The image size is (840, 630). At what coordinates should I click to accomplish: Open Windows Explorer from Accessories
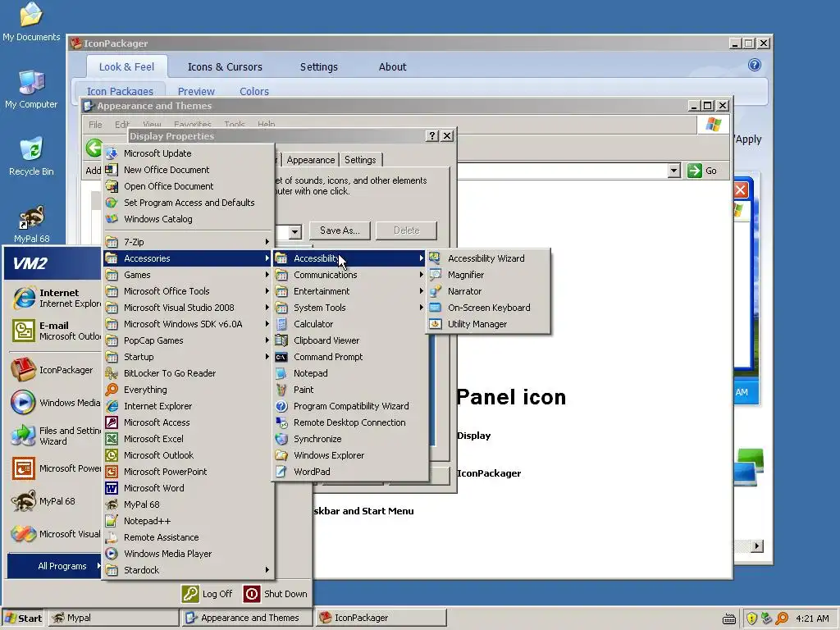coord(350,455)
